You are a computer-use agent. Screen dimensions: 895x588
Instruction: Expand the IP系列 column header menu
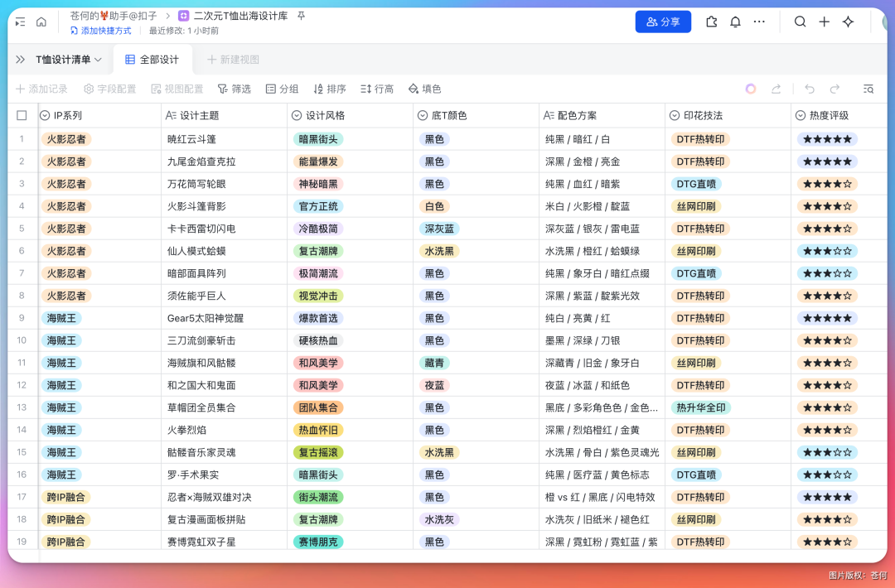(x=46, y=116)
